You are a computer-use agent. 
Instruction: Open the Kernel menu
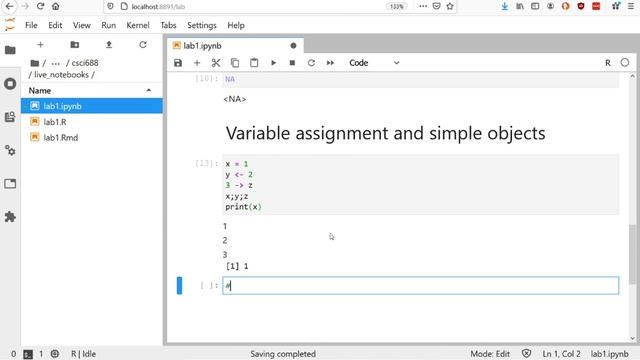pyautogui.click(x=138, y=25)
